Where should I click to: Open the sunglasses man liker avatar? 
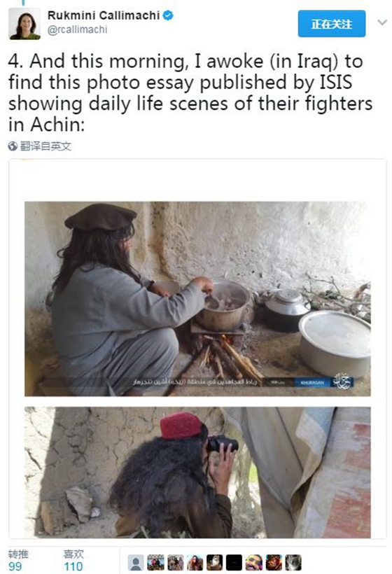pos(253,563)
